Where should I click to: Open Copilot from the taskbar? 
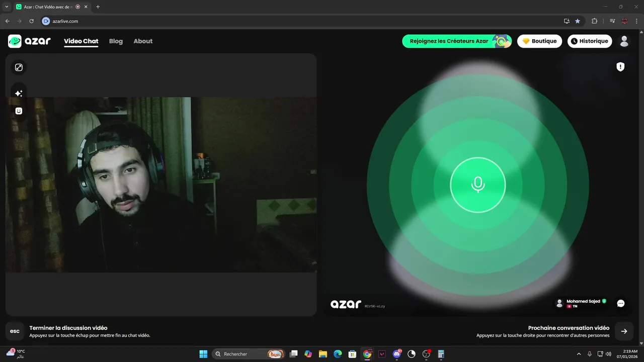click(308, 354)
